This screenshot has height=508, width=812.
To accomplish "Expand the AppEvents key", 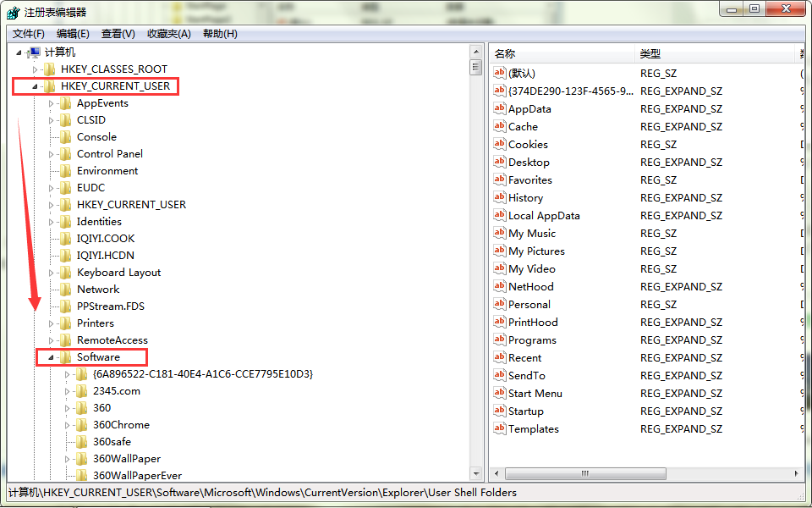I will [x=51, y=103].
